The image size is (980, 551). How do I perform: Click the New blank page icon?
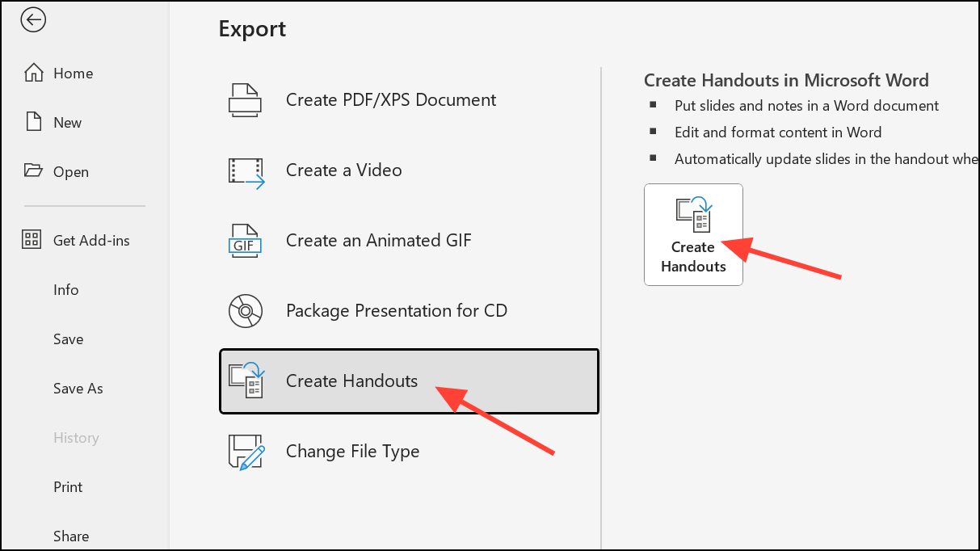(33, 123)
